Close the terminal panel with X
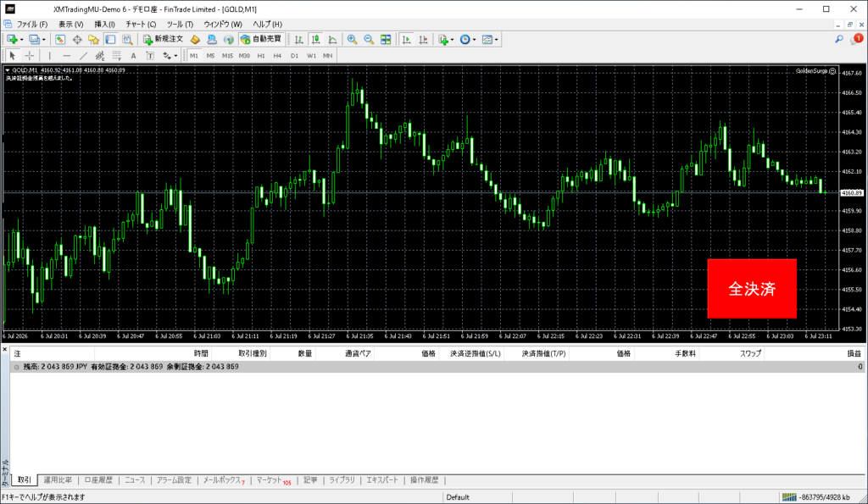This screenshot has height=504, width=868. coord(4,349)
